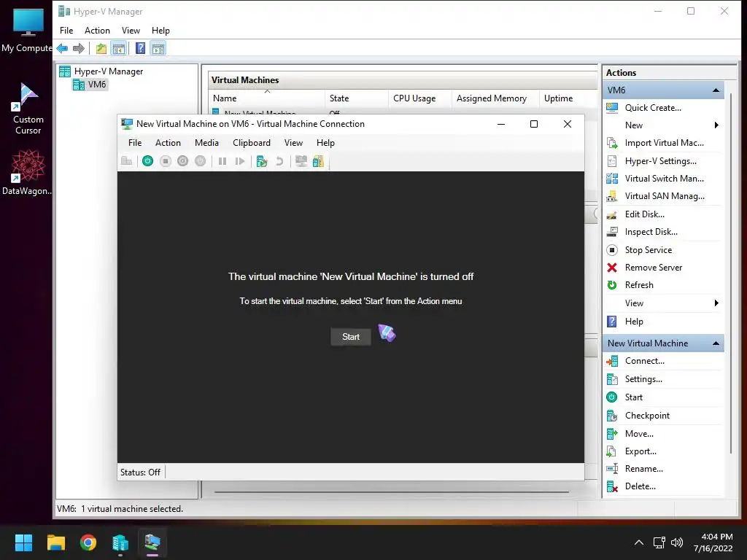Screen dimensions: 747x560
Task: Click Import Virtual Machine in Actions
Action: pos(663,143)
